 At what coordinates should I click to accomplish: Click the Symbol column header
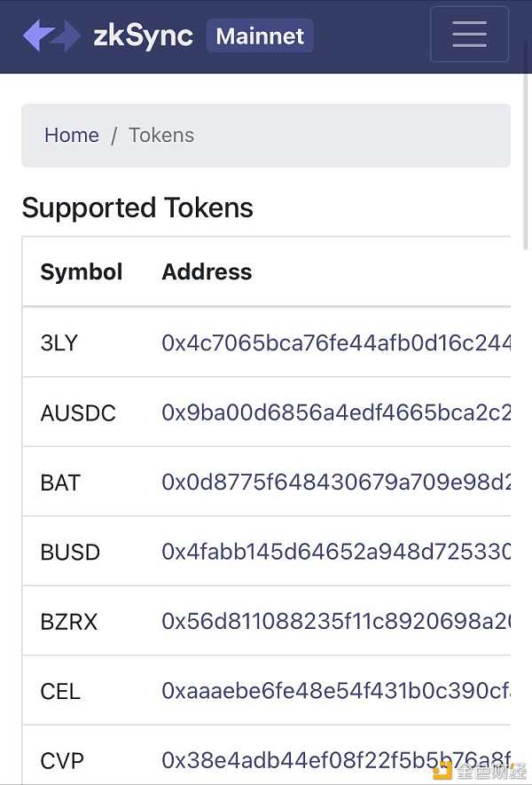(82, 271)
